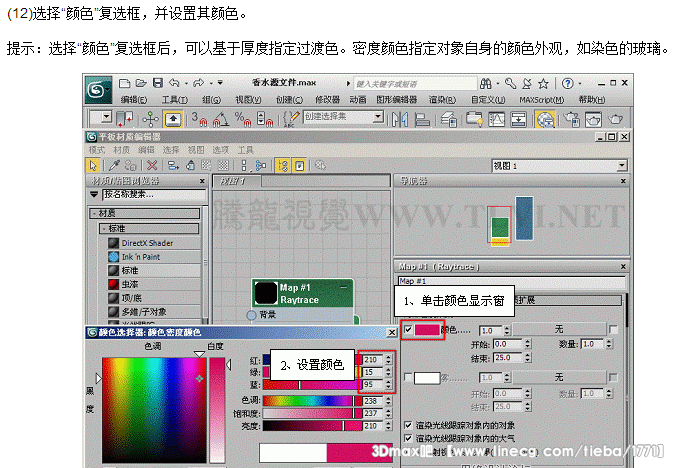Collapse the 标准 subgroup in browser

pos(104,228)
